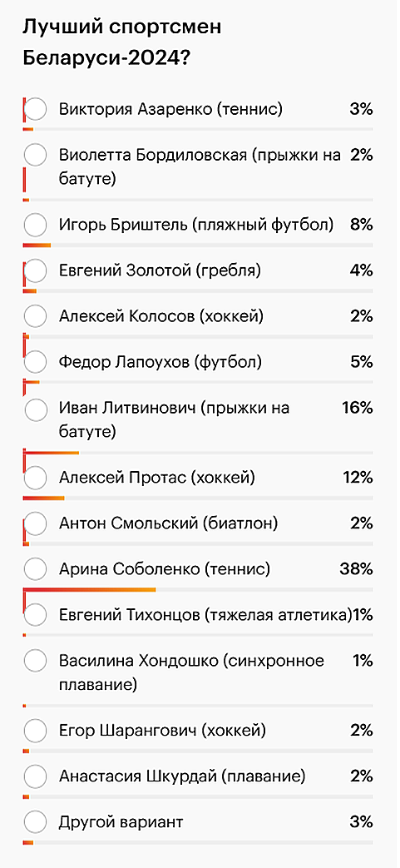
Task: Choose Федор Лапоухов (футбол) radio option
Action: 36,363
